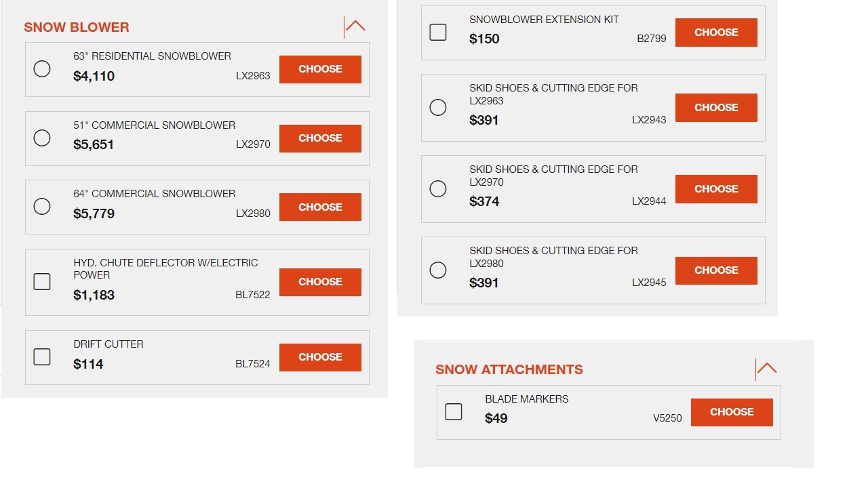The image size is (868, 488).
Task: Collapse the Snow Blower section chevron
Action: tap(355, 27)
